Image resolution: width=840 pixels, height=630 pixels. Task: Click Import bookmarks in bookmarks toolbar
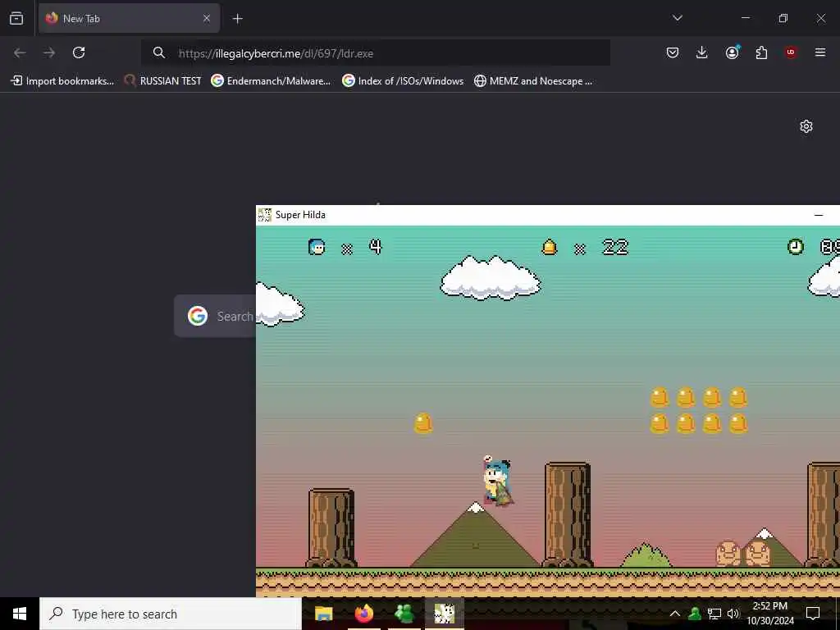[62, 81]
